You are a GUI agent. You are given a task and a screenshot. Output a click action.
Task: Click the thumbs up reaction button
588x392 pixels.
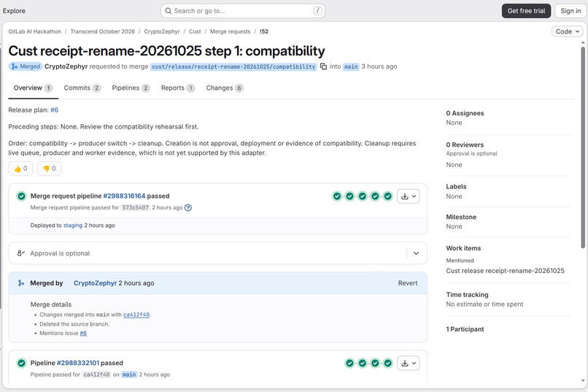coord(20,169)
